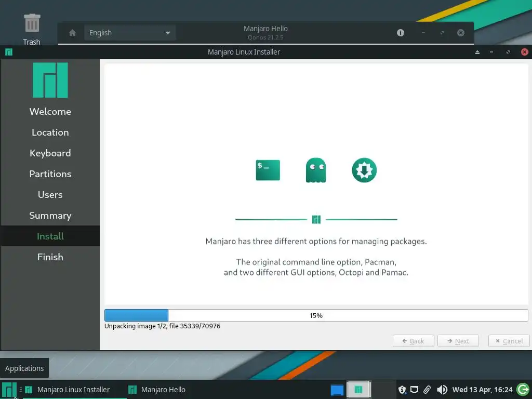Open the English language dropdown in Manjaro Hello
This screenshot has width=532, height=399.
129,33
